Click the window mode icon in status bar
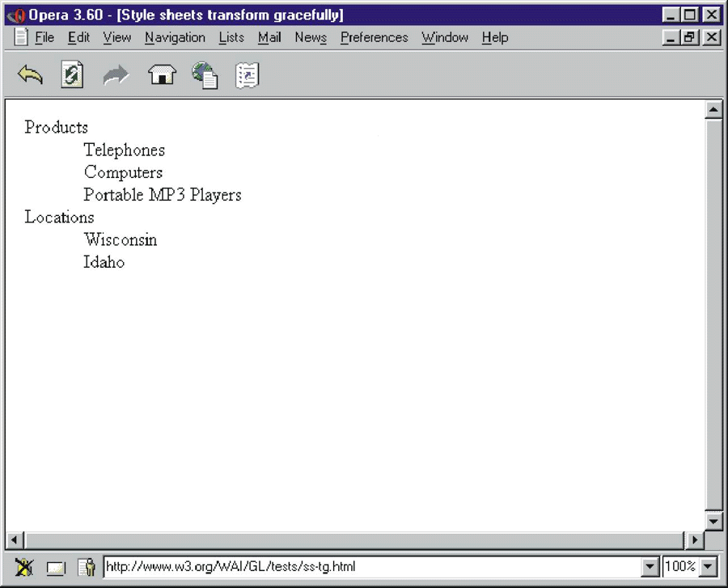The height and width of the screenshot is (588, 728). tap(55, 567)
